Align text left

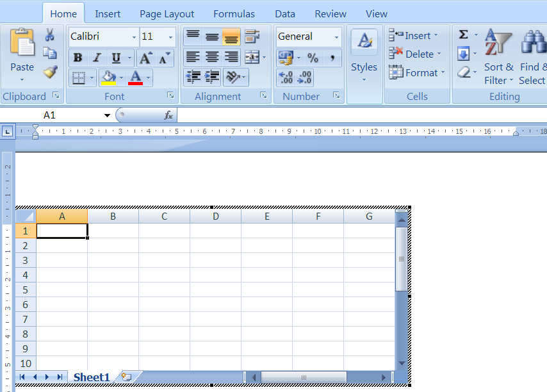pos(193,57)
